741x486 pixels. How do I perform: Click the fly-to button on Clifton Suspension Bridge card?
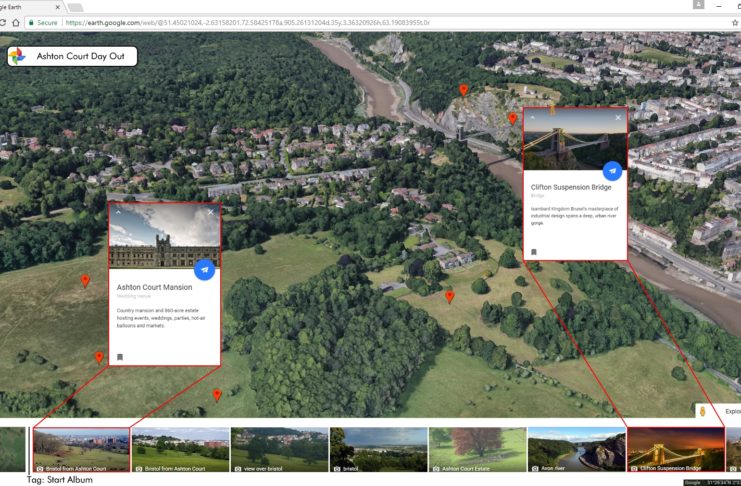tap(612, 171)
